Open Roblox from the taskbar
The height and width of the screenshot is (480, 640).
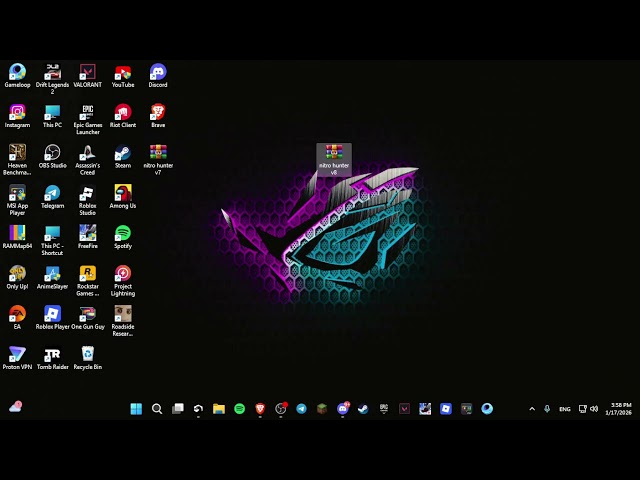(446, 409)
